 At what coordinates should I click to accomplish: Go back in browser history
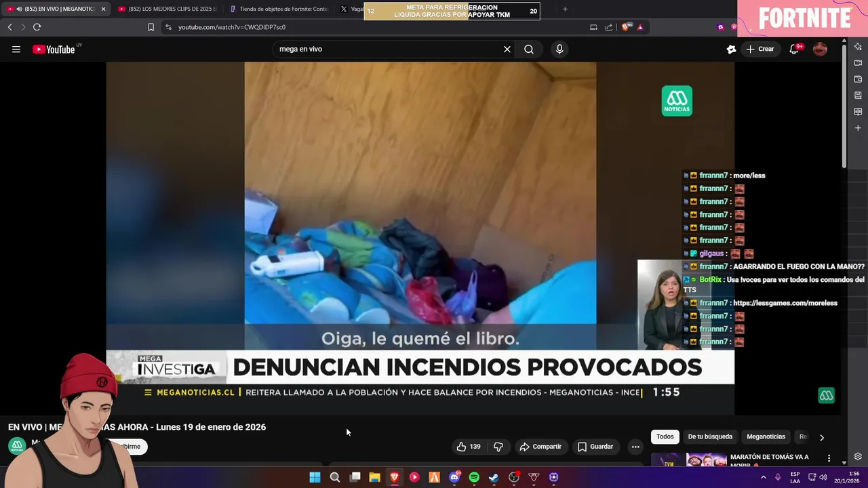pyautogui.click(x=9, y=27)
